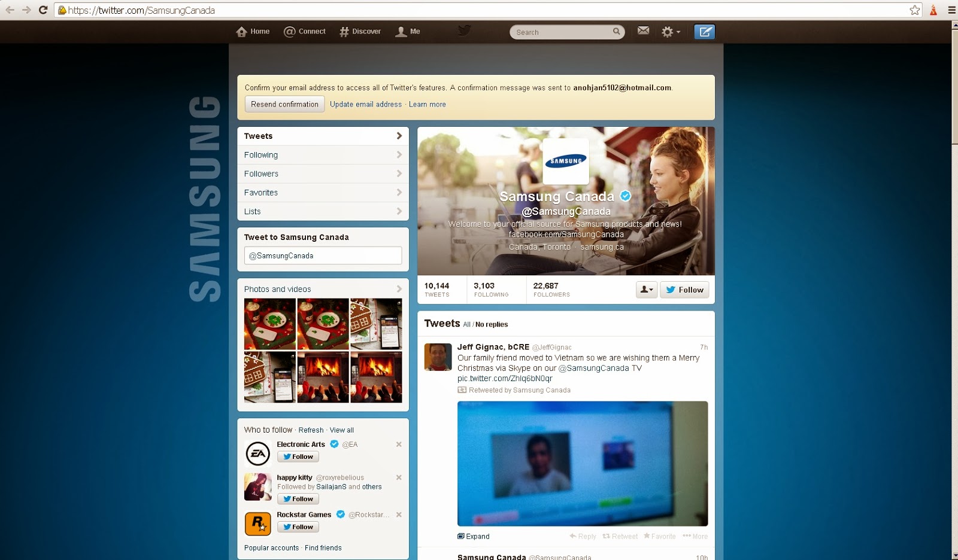Open the Skype TV image in the tweet
This screenshot has width=958, height=560.
point(583,464)
